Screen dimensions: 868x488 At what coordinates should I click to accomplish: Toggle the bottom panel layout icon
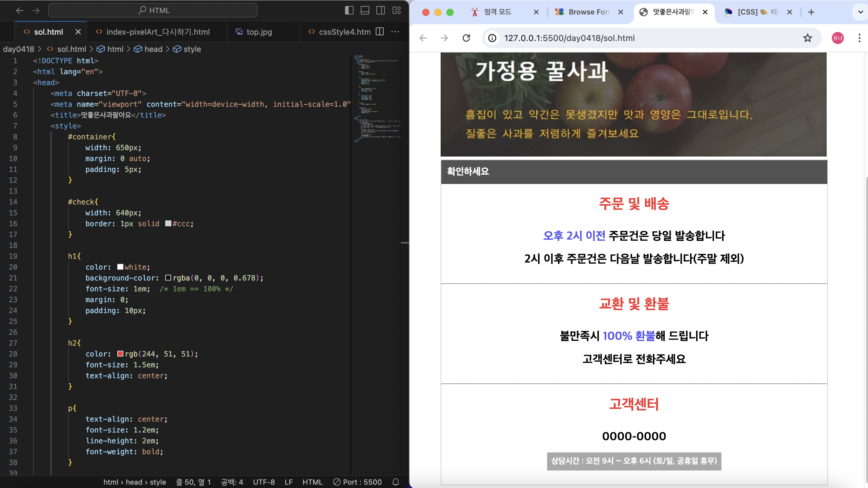pyautogui.click(x=365, y=11)
